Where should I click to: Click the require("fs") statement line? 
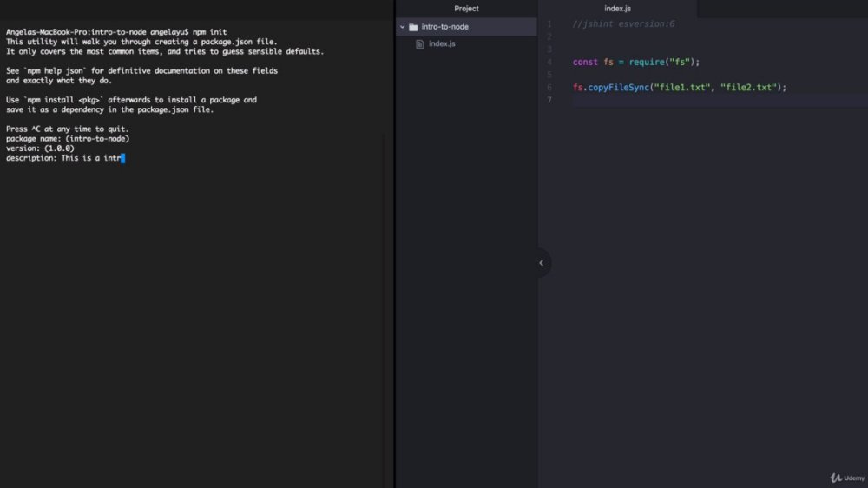coord(636,62)
